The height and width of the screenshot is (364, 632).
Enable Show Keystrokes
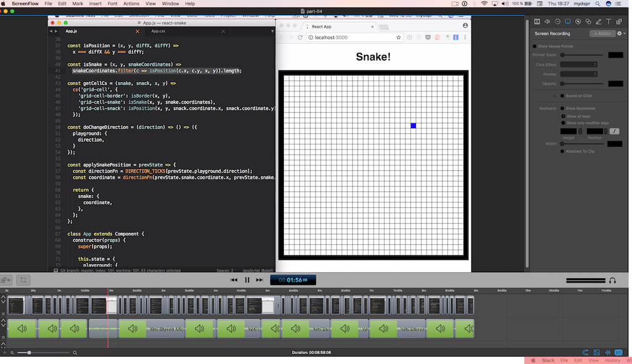[x=562, y=107]
